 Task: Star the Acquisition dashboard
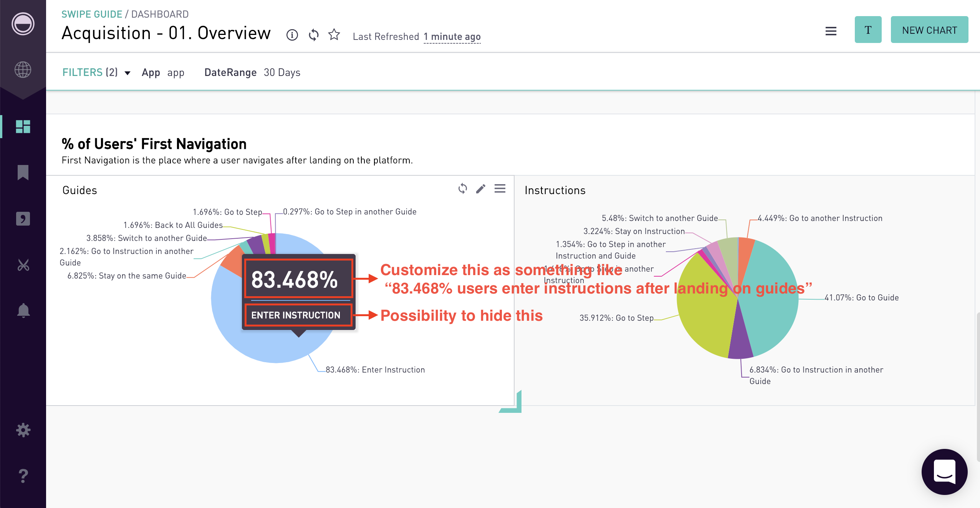tap(334, 35)
